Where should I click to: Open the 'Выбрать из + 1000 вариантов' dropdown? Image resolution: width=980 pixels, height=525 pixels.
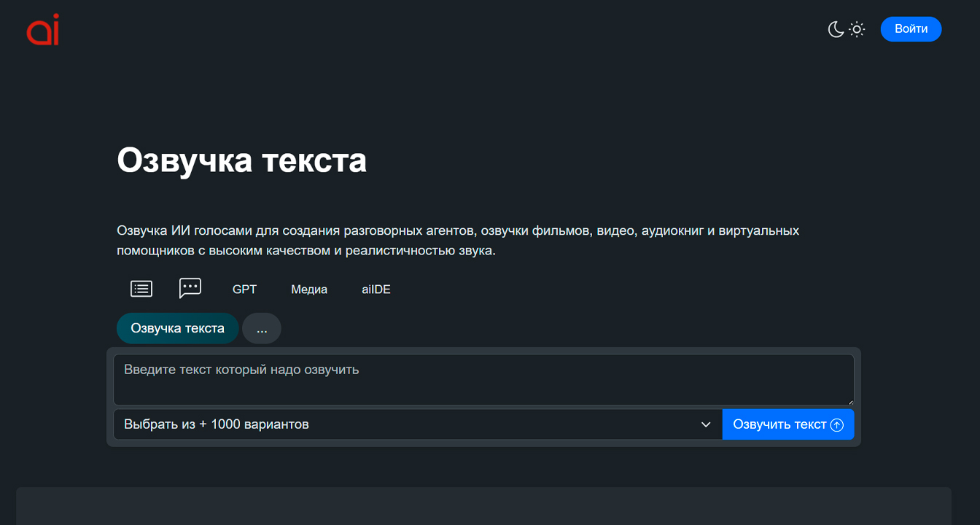click(x=416, y=424)
